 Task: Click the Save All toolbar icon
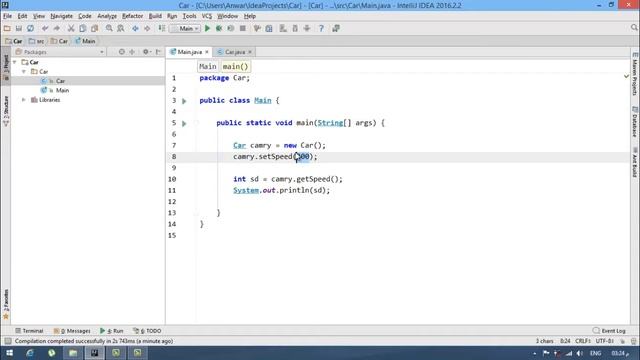point(19,28)
